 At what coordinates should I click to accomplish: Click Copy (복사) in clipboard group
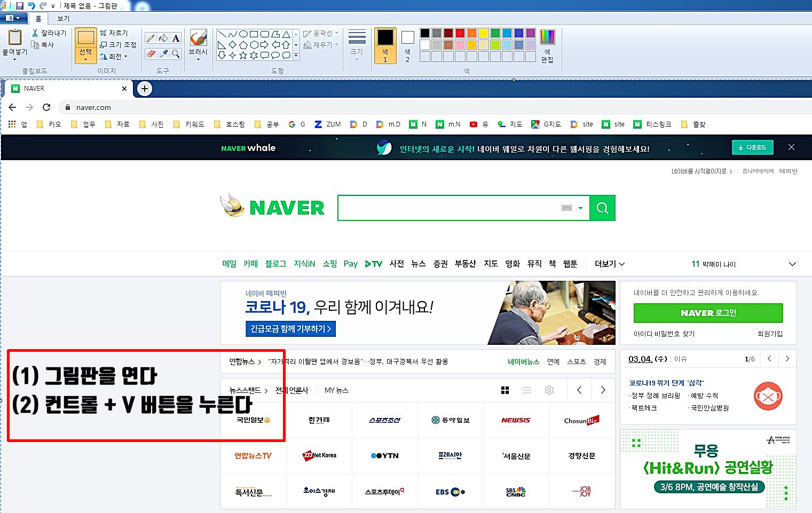(x=43, y=45)
